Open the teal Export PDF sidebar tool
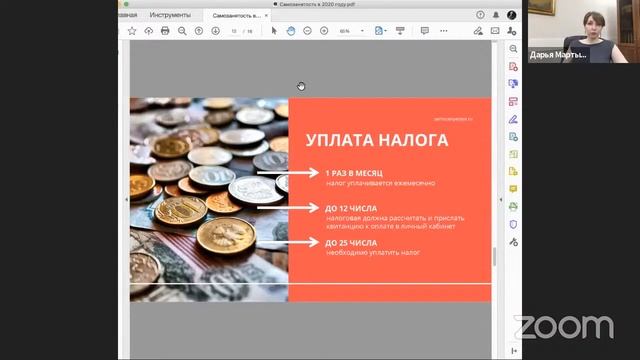This screenshot has height=360, width=640. coord(513,137)
